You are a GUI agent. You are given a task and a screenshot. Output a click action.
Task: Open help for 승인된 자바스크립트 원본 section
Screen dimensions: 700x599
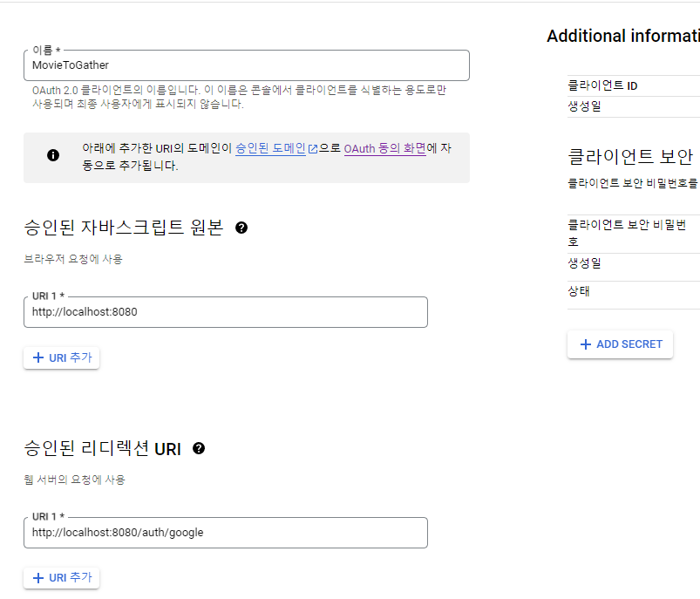[241, 227]
